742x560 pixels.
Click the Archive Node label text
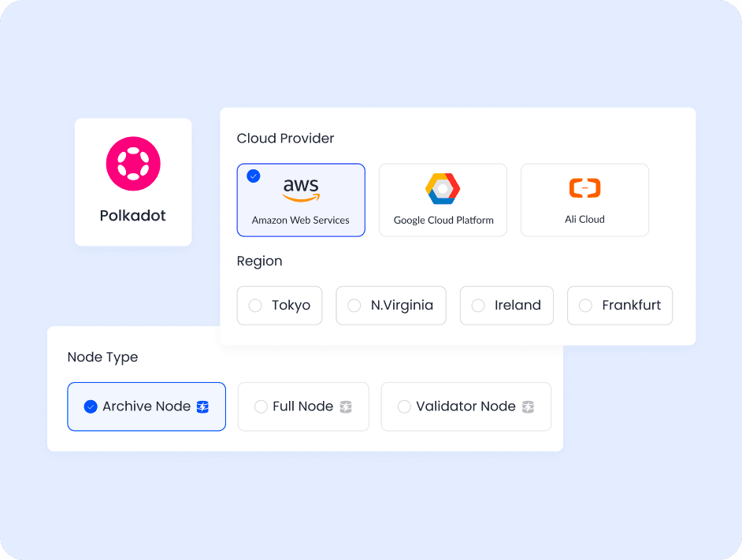[147, 406]
